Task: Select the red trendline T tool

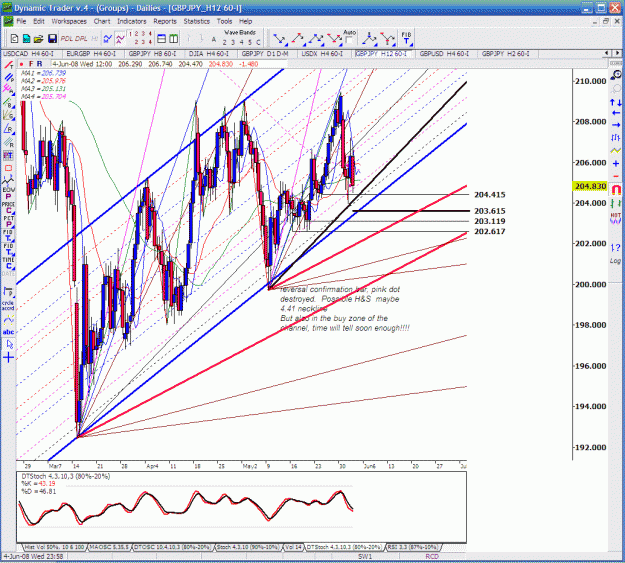Action: (8, 65)
